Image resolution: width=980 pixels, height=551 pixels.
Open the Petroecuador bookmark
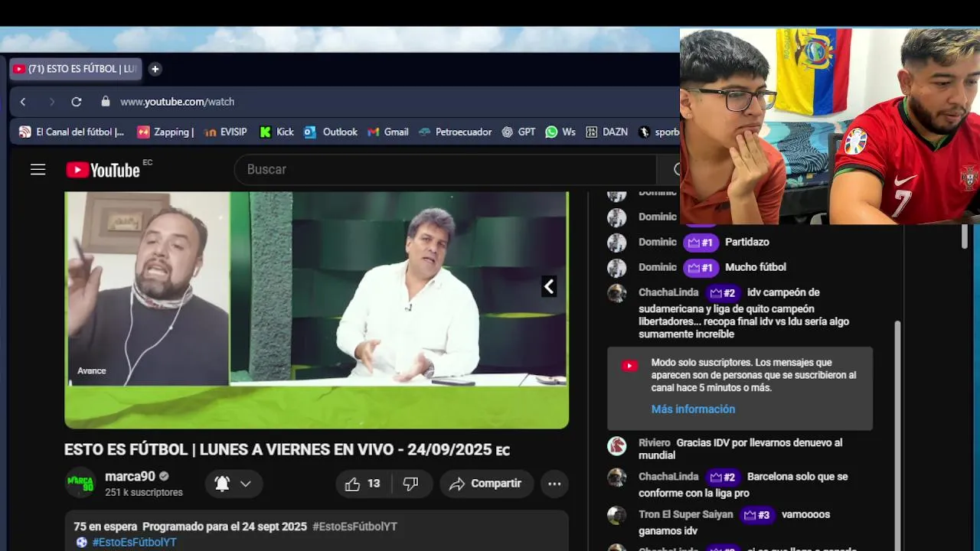456,132
